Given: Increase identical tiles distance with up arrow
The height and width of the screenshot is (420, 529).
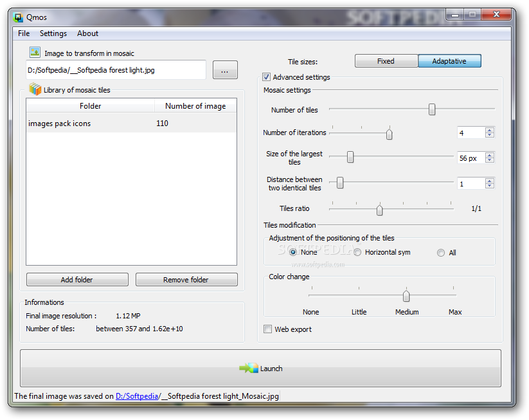Looking at the screenshot, I should 490,181.
